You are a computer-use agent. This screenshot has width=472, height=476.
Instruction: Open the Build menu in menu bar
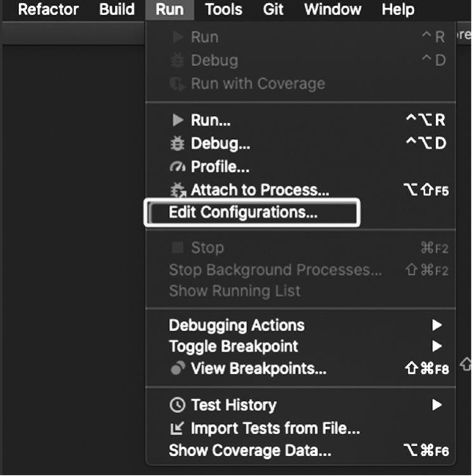117,10
